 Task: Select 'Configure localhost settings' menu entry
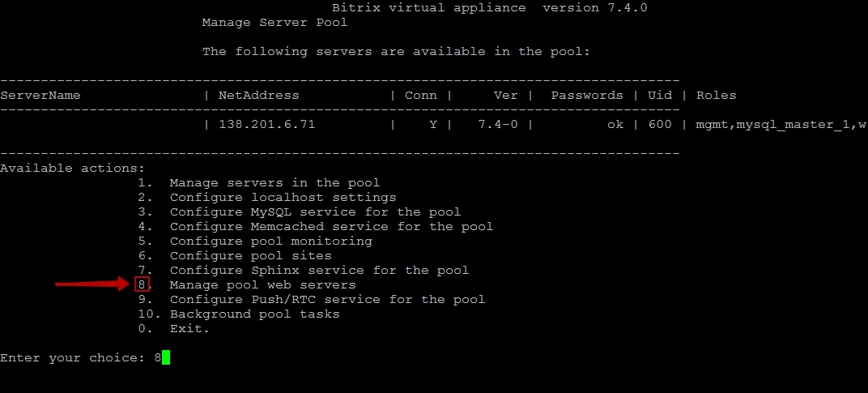click(x=283, y=198)
